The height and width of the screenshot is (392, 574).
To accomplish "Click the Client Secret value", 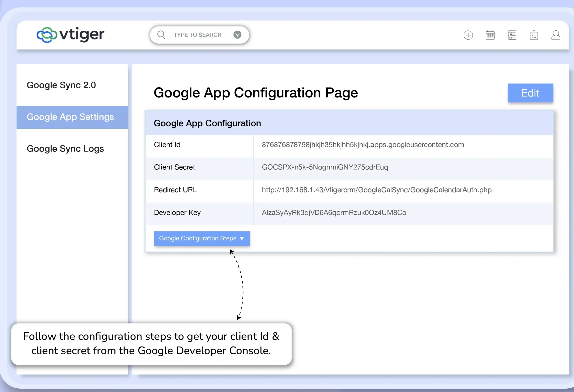I will point(325,167).
